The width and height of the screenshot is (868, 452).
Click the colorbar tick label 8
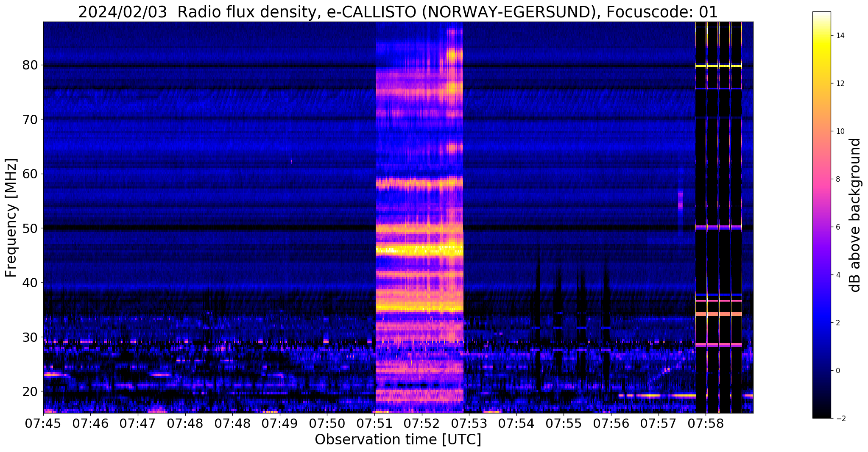838,179
